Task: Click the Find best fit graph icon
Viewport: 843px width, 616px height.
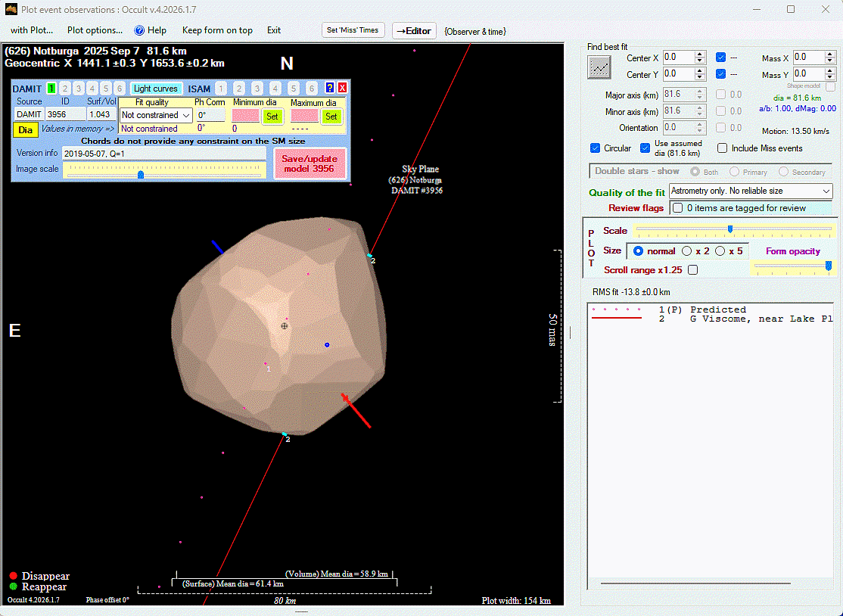Action: tap(599, 67)
